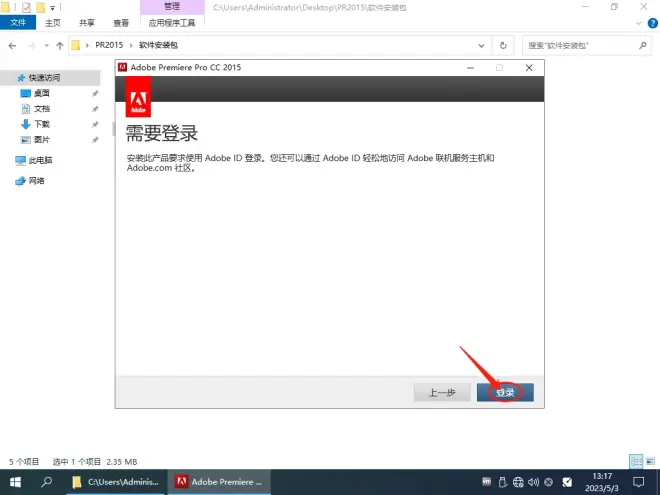The height and width of the screenshot is (495, 660).
Task: Click the Explorer back navigation arrow
Action: point(11,46)
